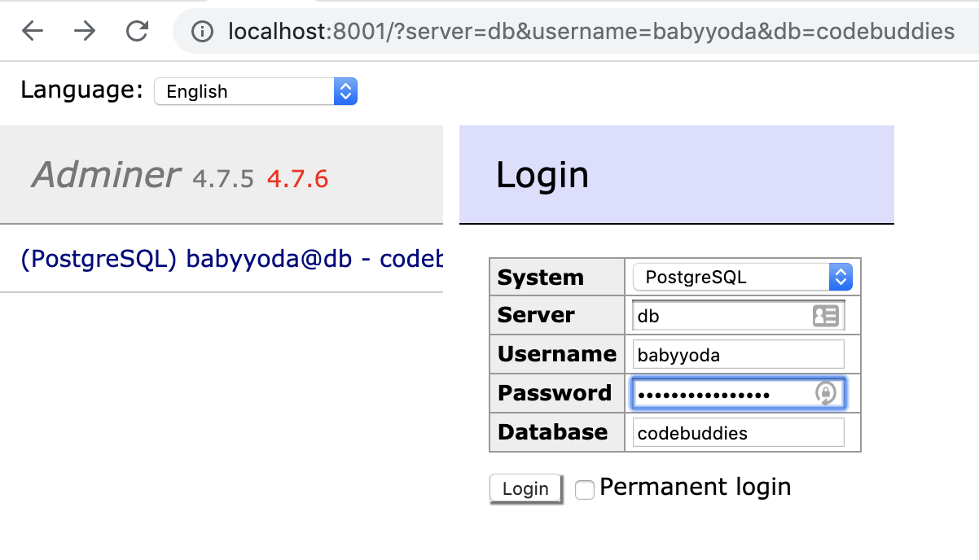Focus the Server input field
The image size is (979, 560).
[x=738, y=316]
